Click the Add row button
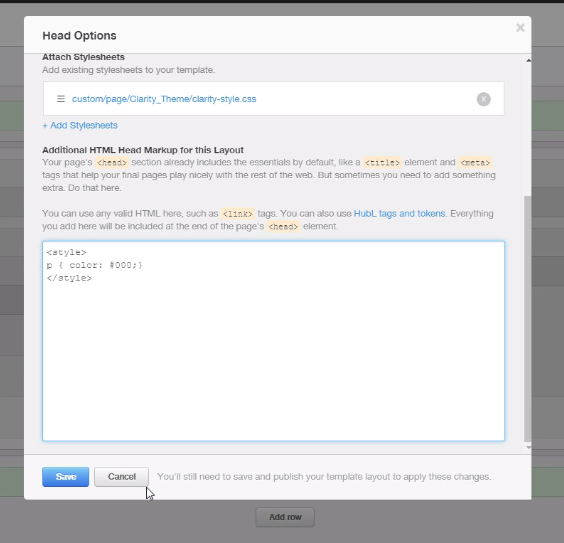The width and height of the screenshot is (564, 543). coord(285,517)
